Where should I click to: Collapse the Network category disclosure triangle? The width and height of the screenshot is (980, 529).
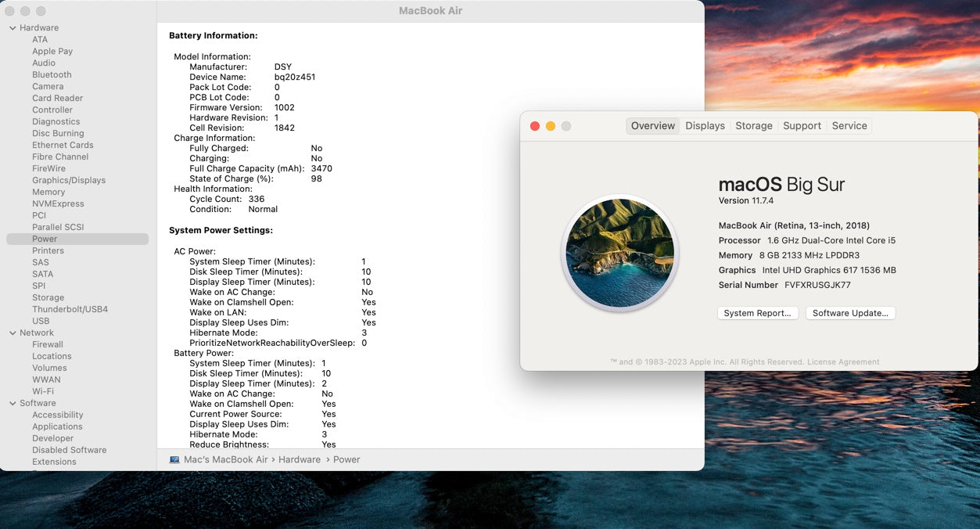click(x=13, y=333)
